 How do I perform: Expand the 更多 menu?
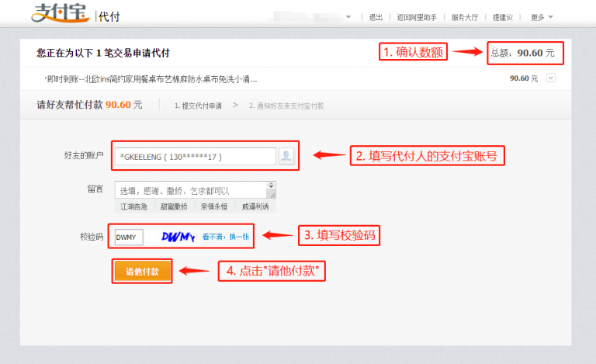click(x=542, y=17)
